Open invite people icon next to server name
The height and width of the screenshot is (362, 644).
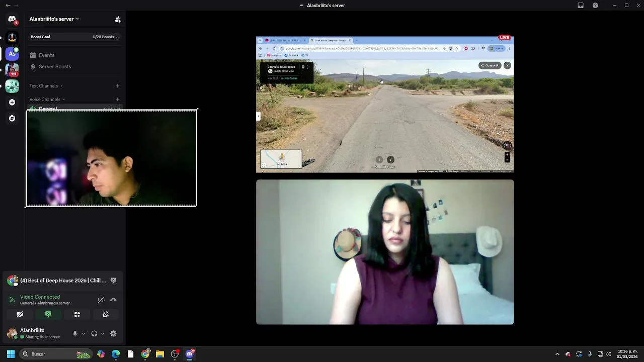click(x=118, y=19)
